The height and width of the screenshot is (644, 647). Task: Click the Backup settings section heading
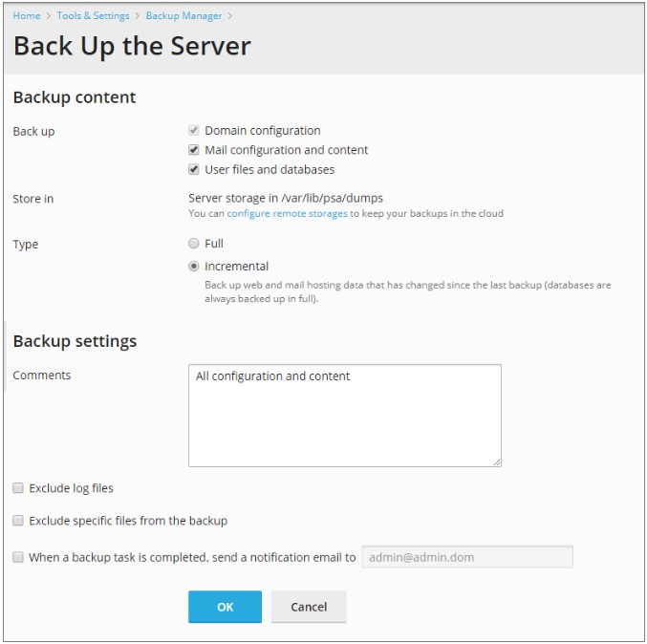(x=75, y=341)
